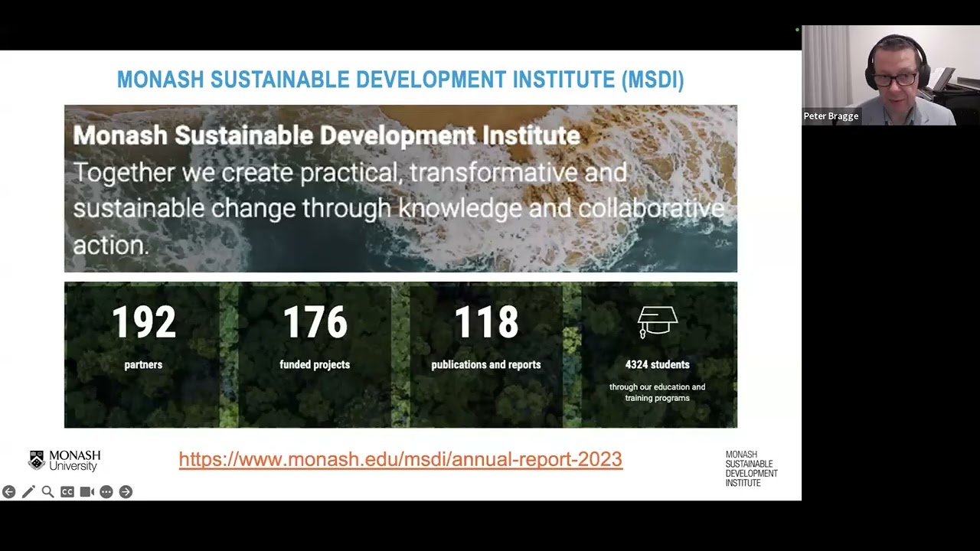Click 'through our education and training programs' text
980x551 pixels.
coord(657,393)
